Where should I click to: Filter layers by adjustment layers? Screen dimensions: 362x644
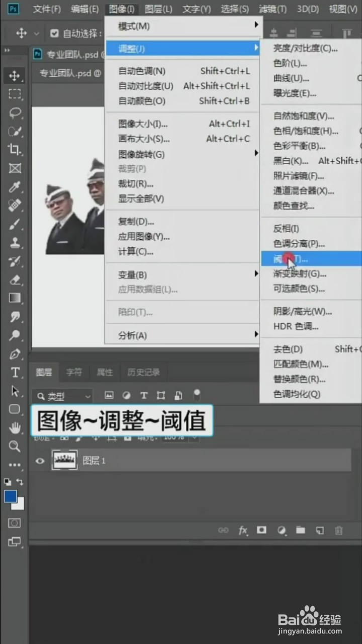point(126,395)
